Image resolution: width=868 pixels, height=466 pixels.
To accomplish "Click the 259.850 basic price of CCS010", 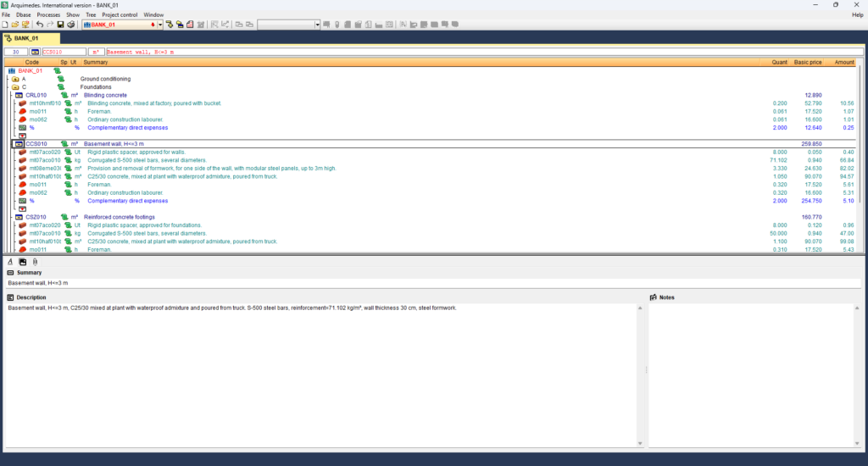I will tap(811, 144).
